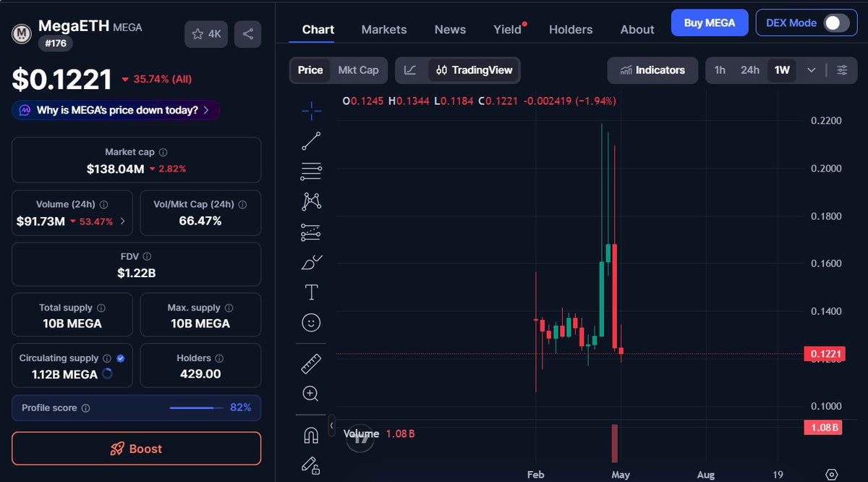Toggle the DEX Mode switch

836,22
